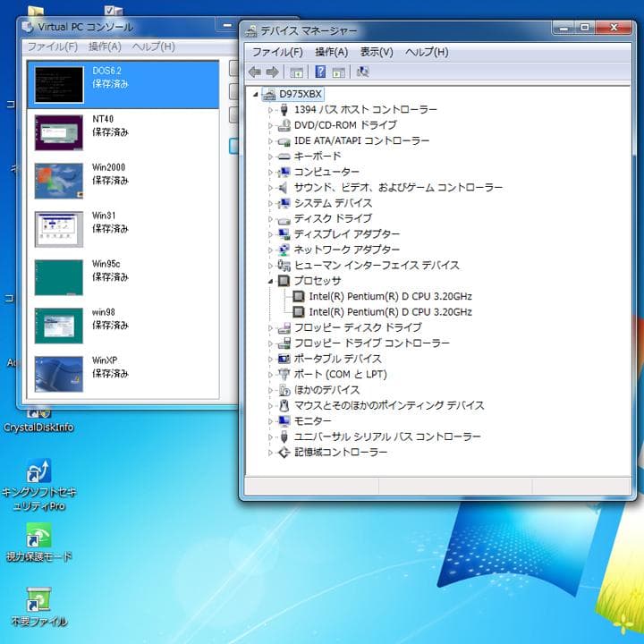
Task: Open 操作(A) menu in Virtual PC コンソール
Action: point(105,47)
